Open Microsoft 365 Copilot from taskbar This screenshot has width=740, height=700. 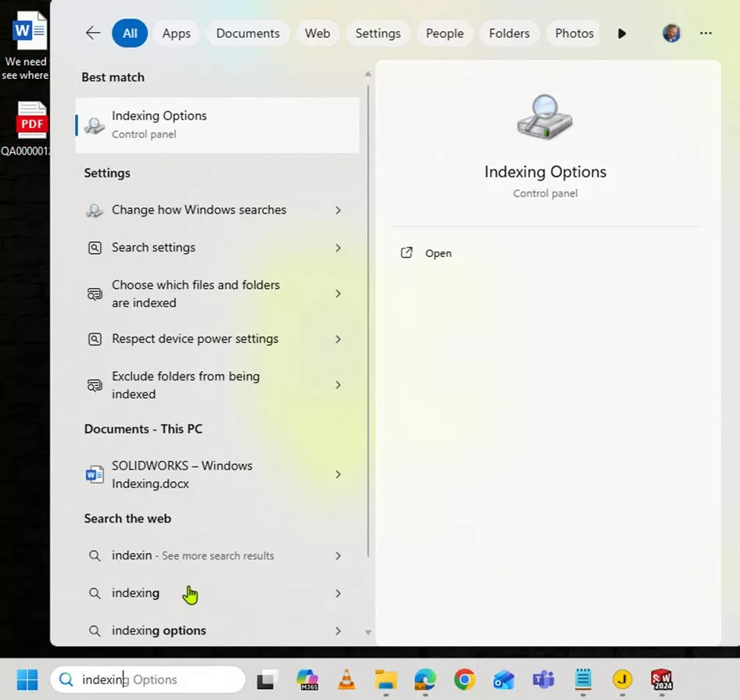(x=307, y=679)
